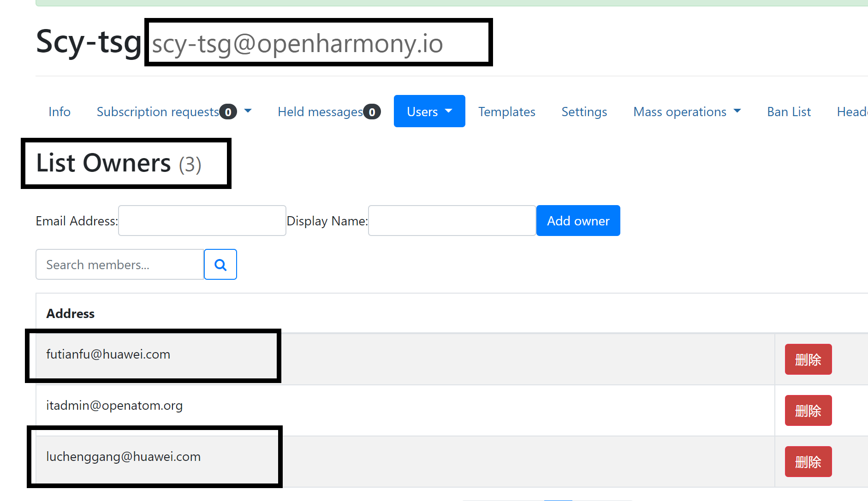
Task: Select the itadmin@openatom.org address text
Action: 114,406
